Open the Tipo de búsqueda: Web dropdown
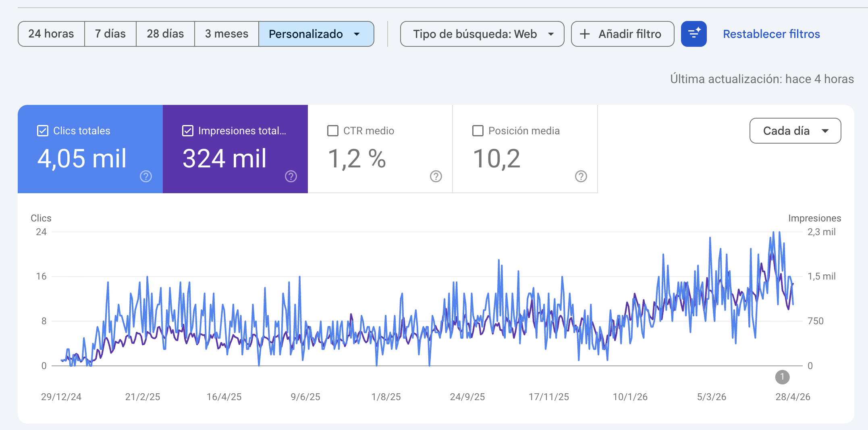Screen dimensions: 868x430 [x=482, y=34]
